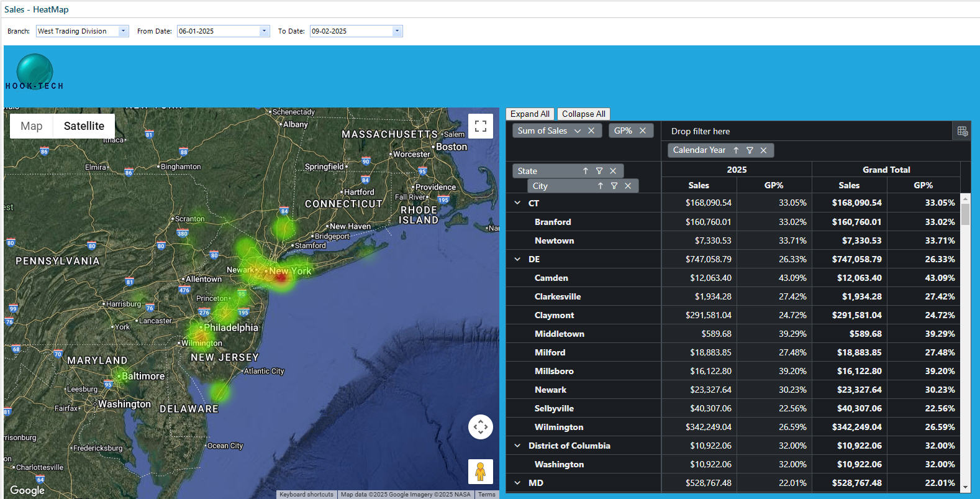980x499 pixels.
Task: Sort the State row field
Action: (x=585, y=171)
